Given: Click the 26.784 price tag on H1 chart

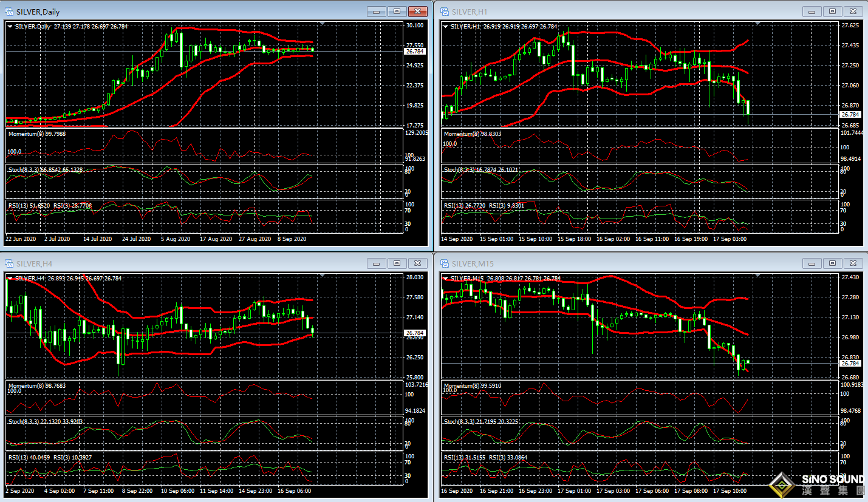Looking at the screenshot, I should (x=850, y=114).
